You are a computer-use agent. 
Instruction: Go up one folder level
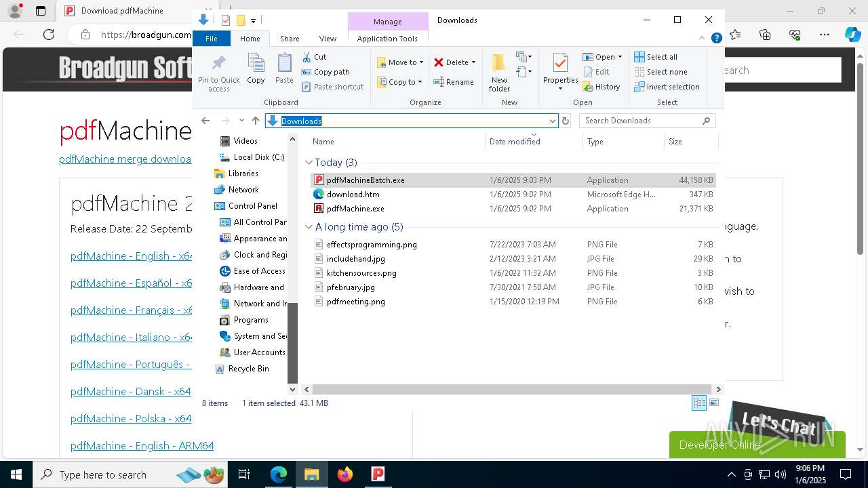point(256,121)
